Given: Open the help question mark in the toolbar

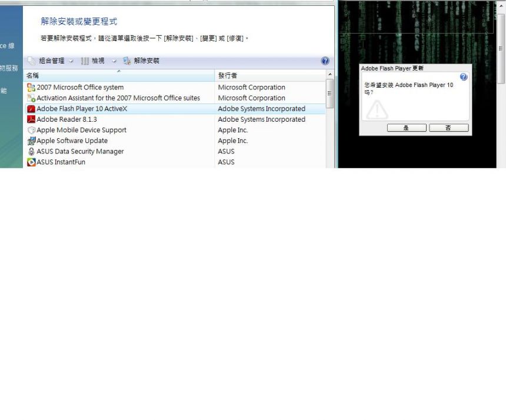Looking at the screenshot, I should tap(325, 61).
